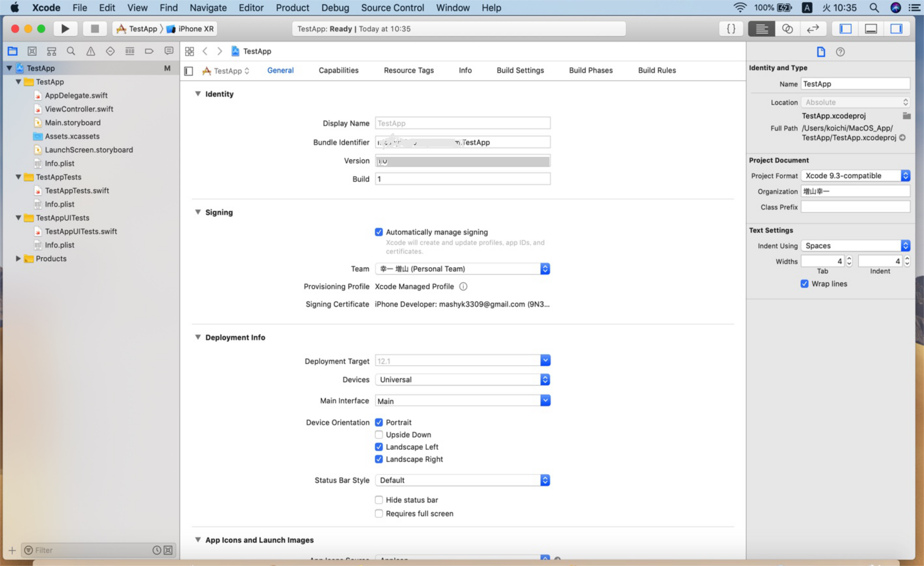Image resolution: width=924 pixels, height=566 pixels.
Task: Collapse the Signing section
Action: 198,212
